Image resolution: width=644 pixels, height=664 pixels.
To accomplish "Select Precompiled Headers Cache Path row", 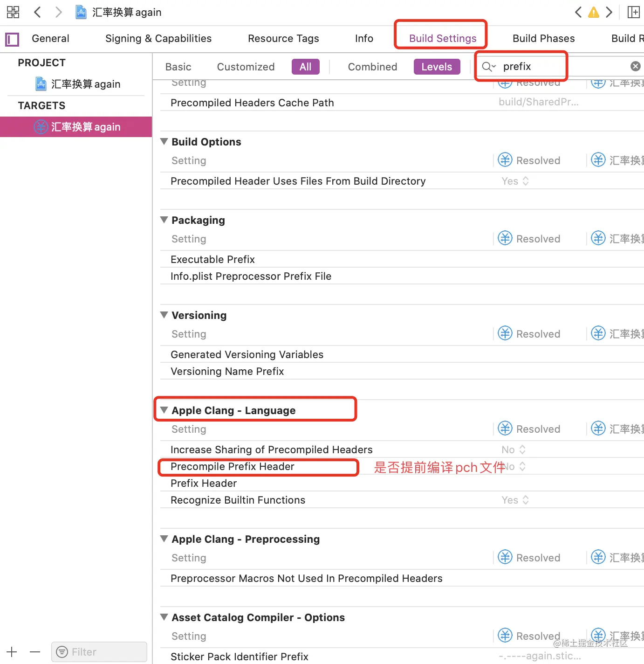I will 402,103.
